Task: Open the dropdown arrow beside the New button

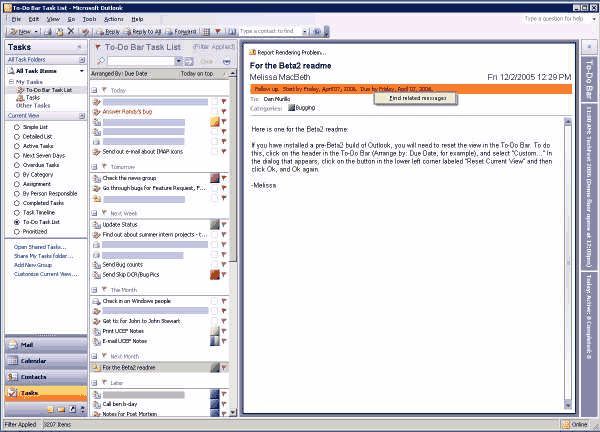Action: tap(36, 32)
